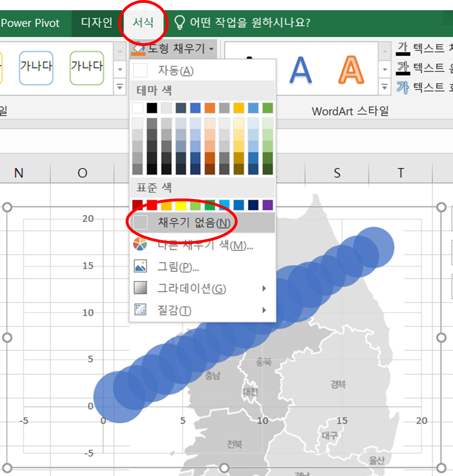The image size is (453, 476).
Task: Select blue-outlined 가나다 shape style
Action: pyautogui.click(x=36, y=68)
